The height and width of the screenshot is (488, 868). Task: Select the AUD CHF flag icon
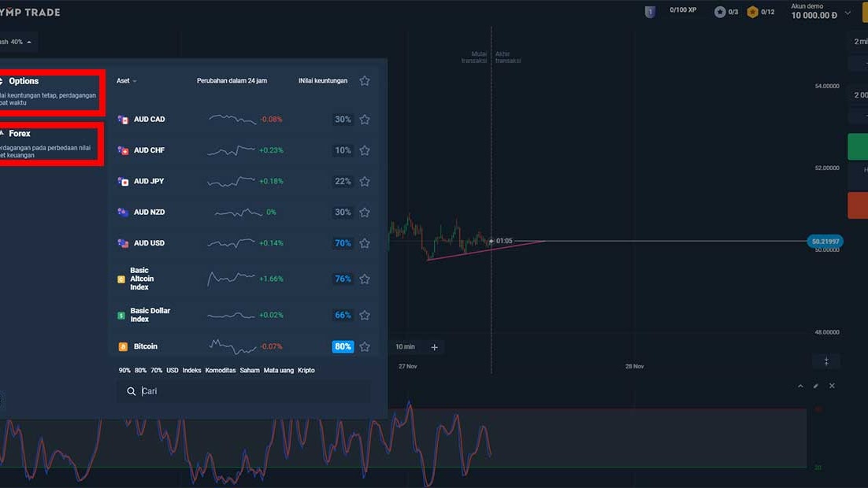(x=123, y=150)
